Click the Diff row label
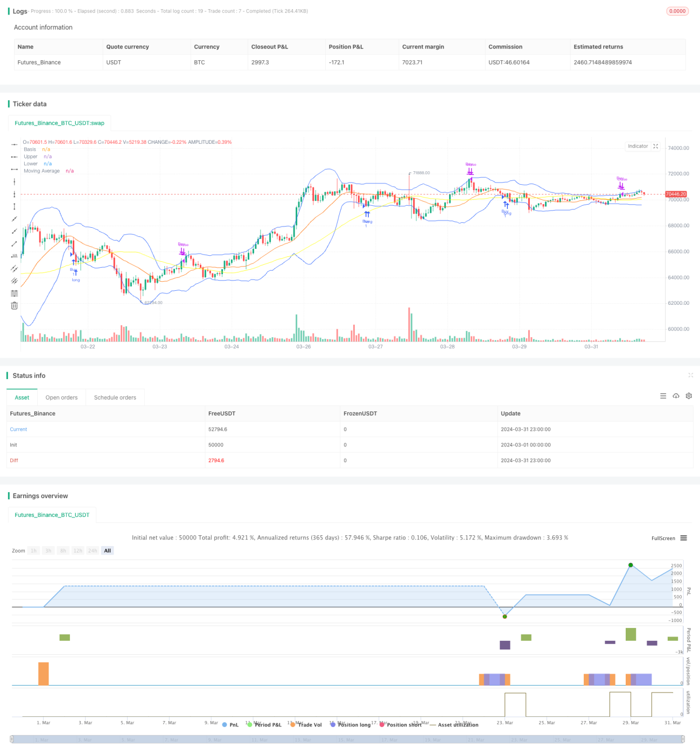This screenshot has width=700, height=755. [x=14, y=460]
